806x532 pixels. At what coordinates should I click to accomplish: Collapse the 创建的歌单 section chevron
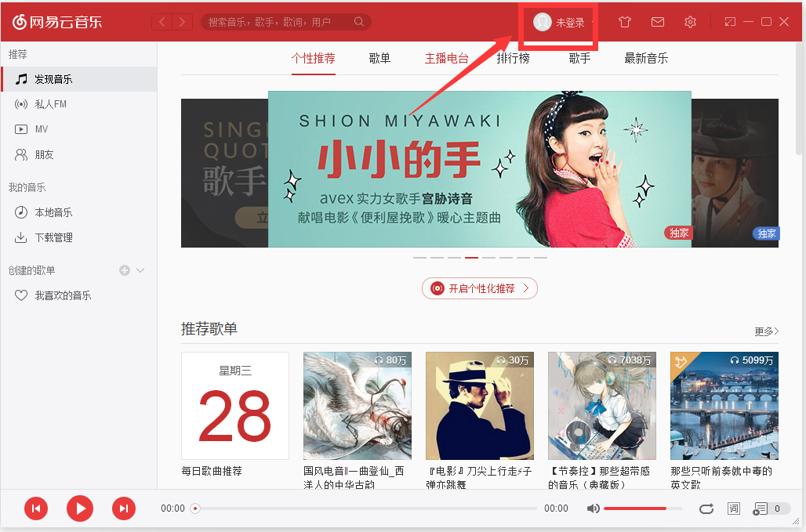click(140, 270)
